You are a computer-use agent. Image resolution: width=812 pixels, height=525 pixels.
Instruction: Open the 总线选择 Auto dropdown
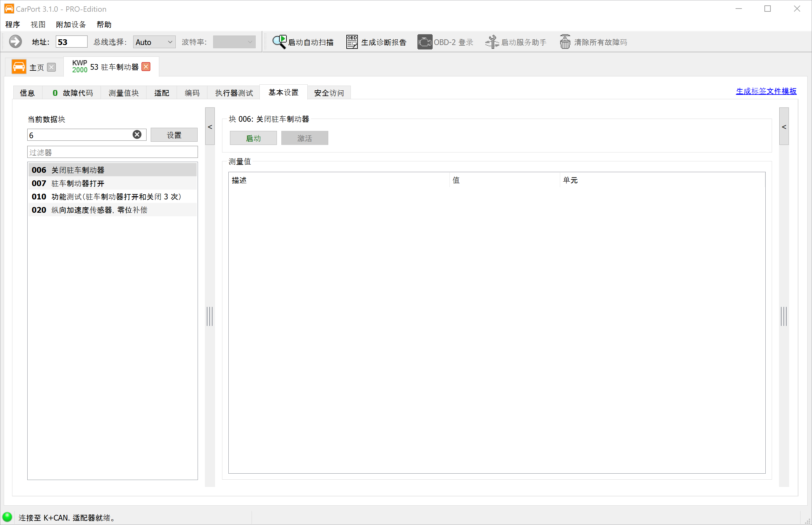point(154,42)
